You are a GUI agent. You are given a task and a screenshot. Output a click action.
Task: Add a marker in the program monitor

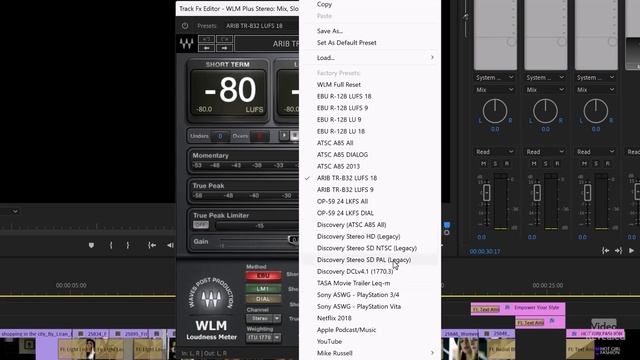pos(91,245)
